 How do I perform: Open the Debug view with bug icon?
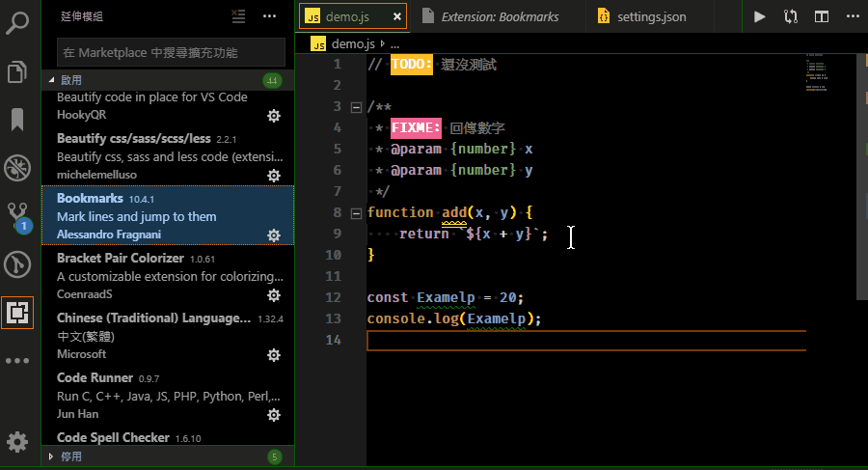click(x=17, y=167)
